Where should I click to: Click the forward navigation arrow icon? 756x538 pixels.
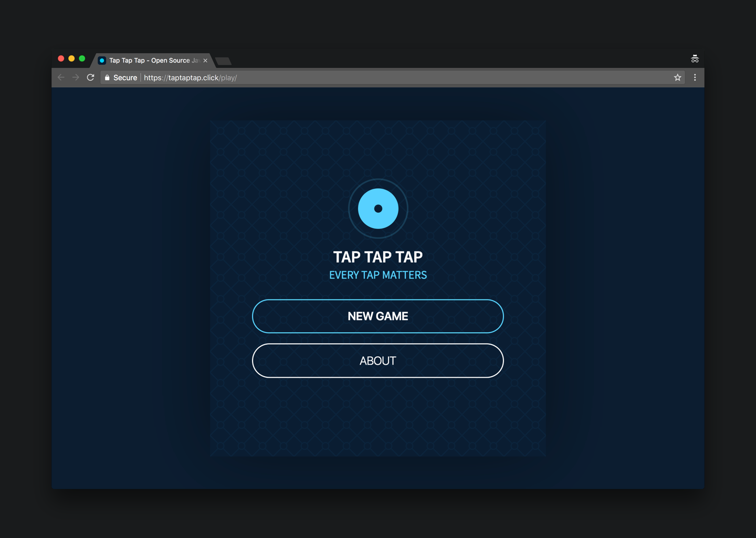coord(76,77)
